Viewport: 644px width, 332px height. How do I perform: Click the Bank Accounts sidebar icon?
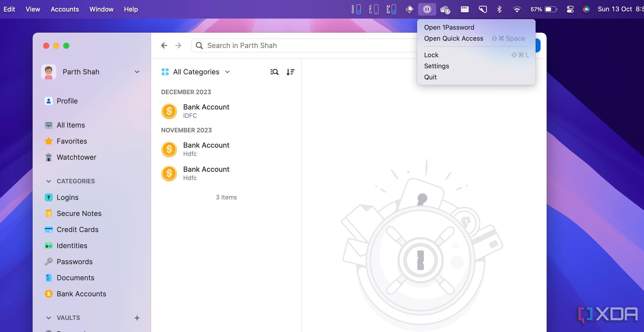tap(49, 294)
